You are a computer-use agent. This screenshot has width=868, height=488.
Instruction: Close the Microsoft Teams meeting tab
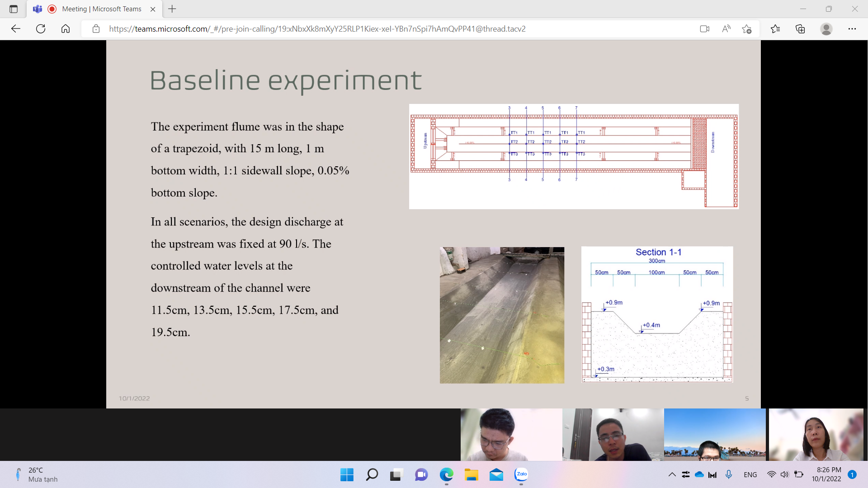click(153, 9)
